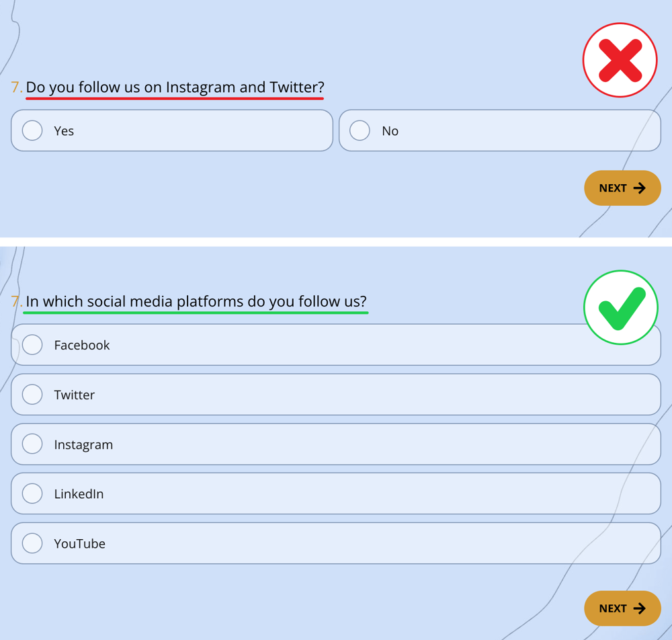Screen dimensions: 672x640
Task: Click the YouTube option label text
Action: [79, 544]
